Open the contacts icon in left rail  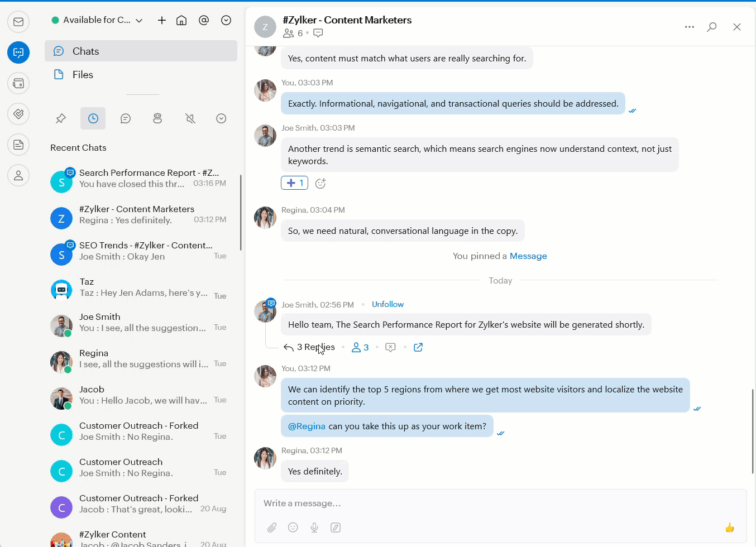point(18,175)
